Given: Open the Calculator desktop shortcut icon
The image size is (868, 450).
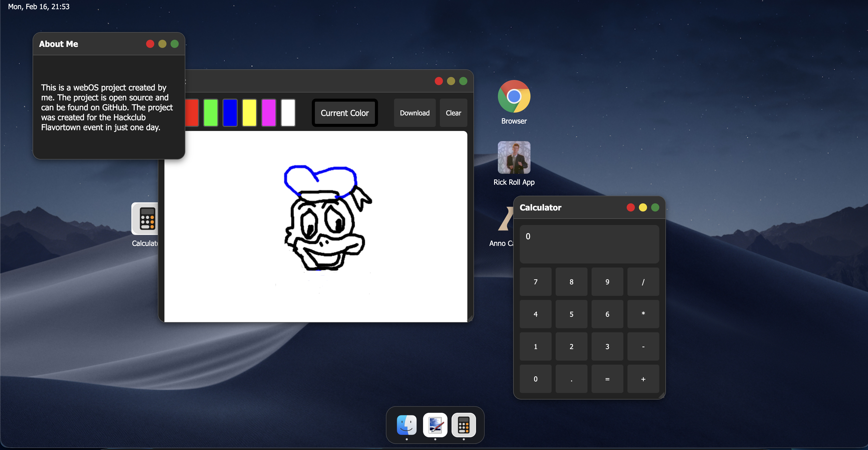Looking at the screenshot, I should [145, 219].
